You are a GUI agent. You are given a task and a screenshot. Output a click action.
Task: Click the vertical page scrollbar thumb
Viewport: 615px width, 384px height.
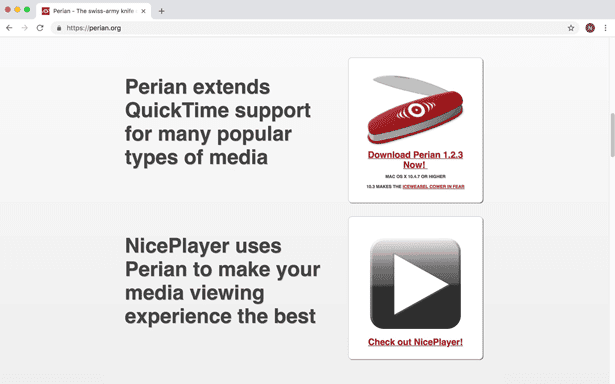coord(612,135)
